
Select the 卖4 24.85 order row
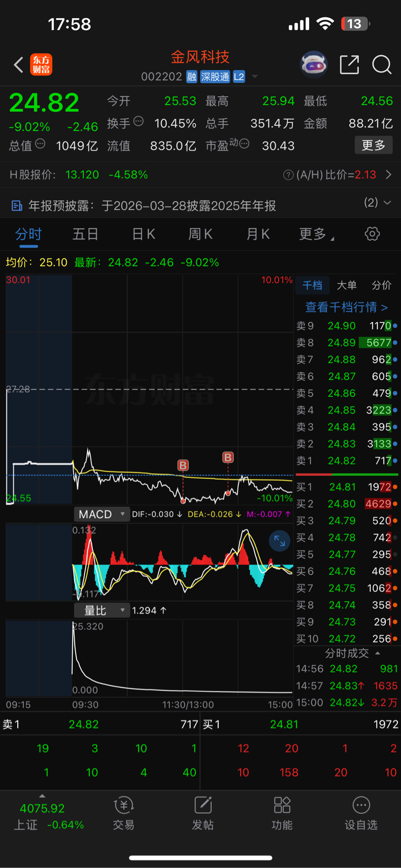[347, 410]
